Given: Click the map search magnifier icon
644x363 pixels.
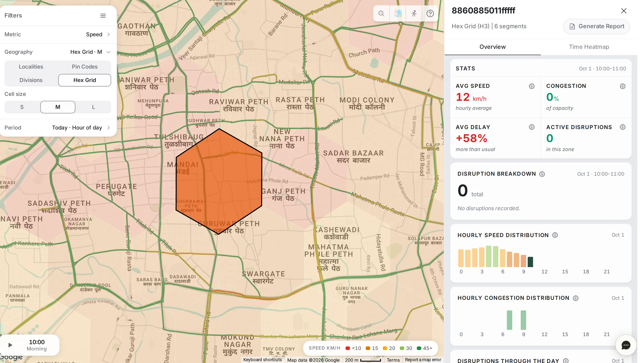Looking at the screenshot, I should click(x=381, y=13).
